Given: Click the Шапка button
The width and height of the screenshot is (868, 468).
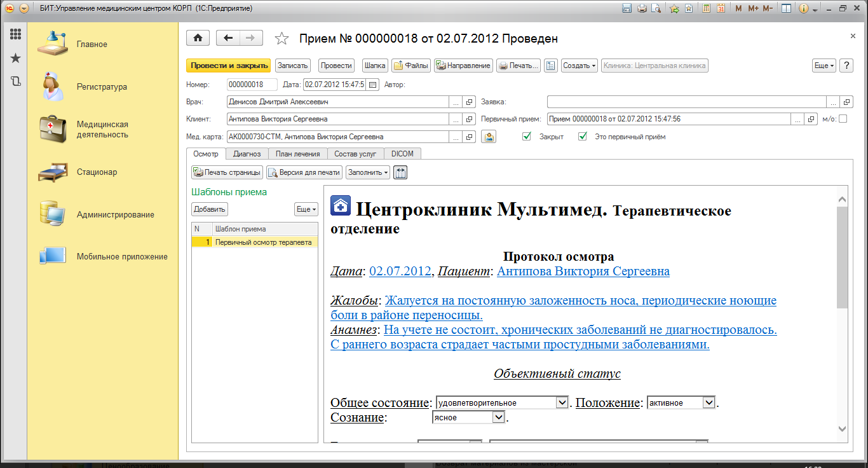Looking at the screenshot, I should [375, 65].
